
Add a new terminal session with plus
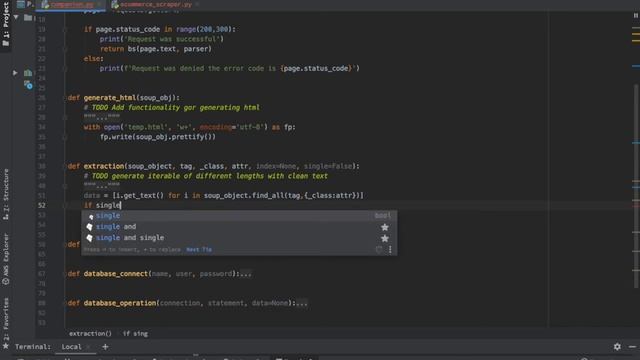(x=105, y=347)
